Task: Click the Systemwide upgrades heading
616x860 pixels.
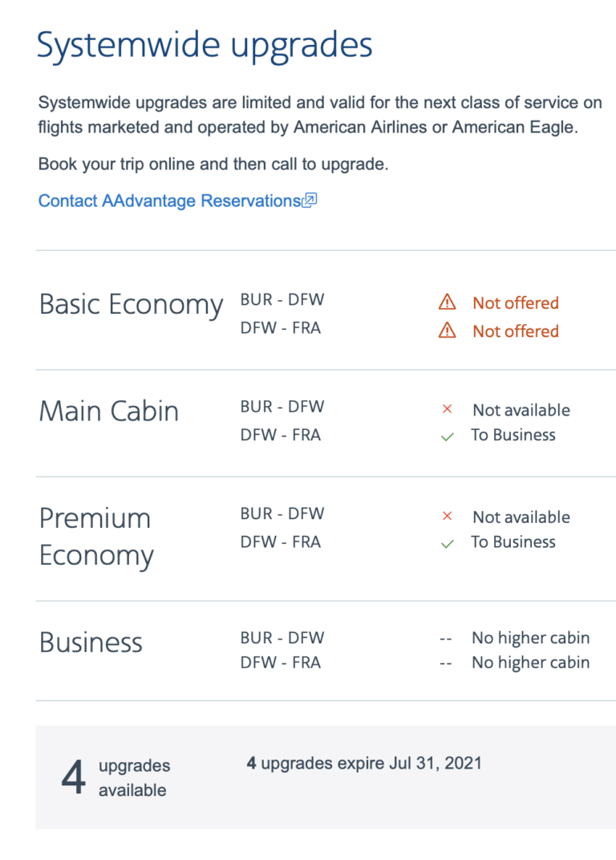Action: (205, 44)
